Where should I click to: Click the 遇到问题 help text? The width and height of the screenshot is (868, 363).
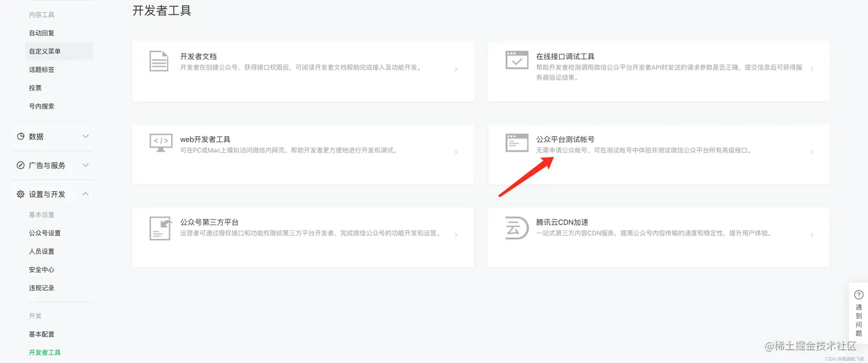[x=859, y=320]
